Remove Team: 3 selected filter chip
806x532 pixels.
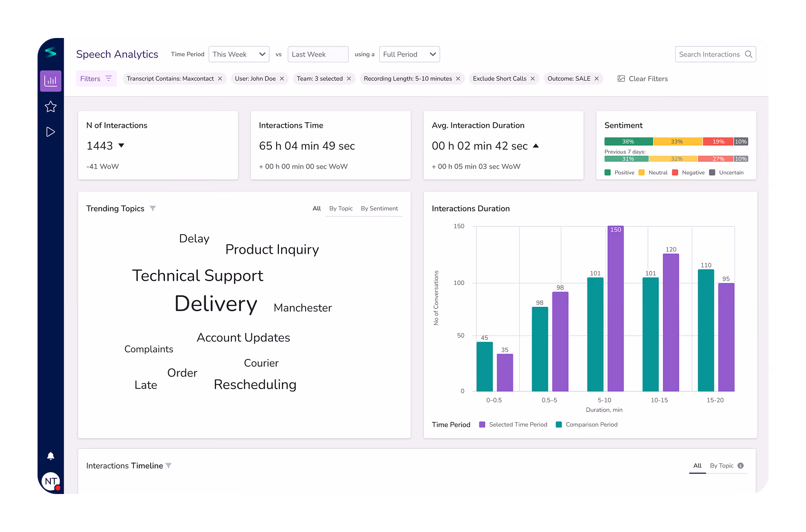349,79
